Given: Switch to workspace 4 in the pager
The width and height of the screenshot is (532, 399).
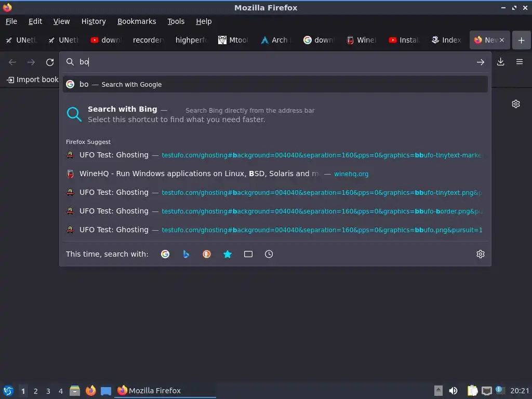Looking at the screenshot, I should [61, 391].
